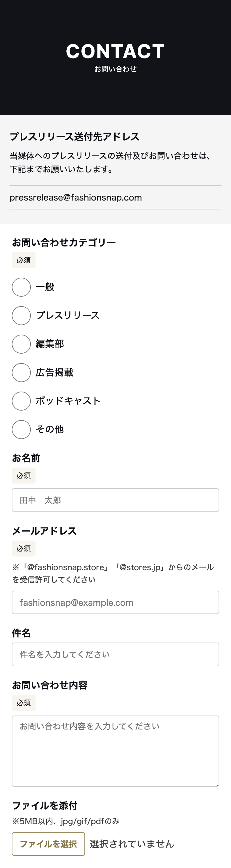
Task: Select the 一般 radio button
Action: coord(21,287)
